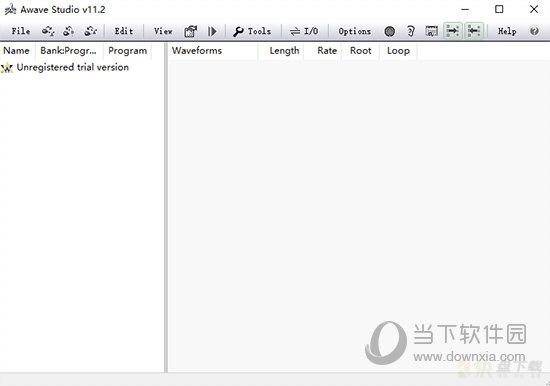Sort by the Root column header
This screenshot has height=386, width=550.
coord(360,51)
